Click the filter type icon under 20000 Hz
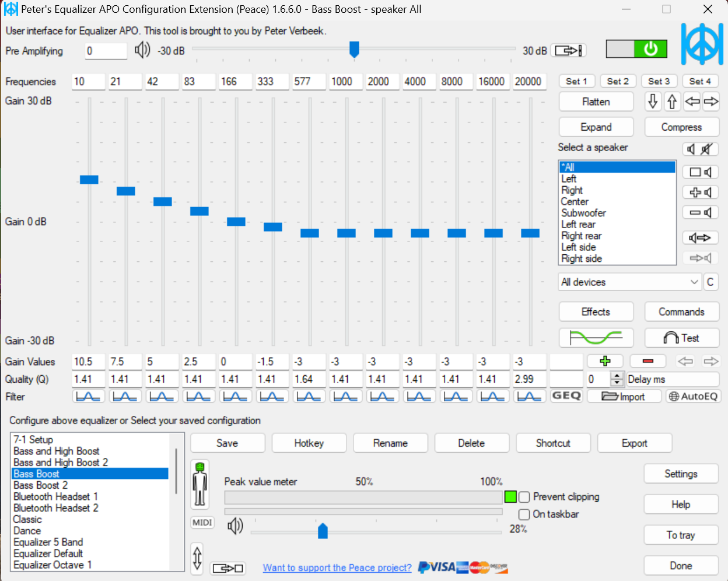 tap(529, 397)
